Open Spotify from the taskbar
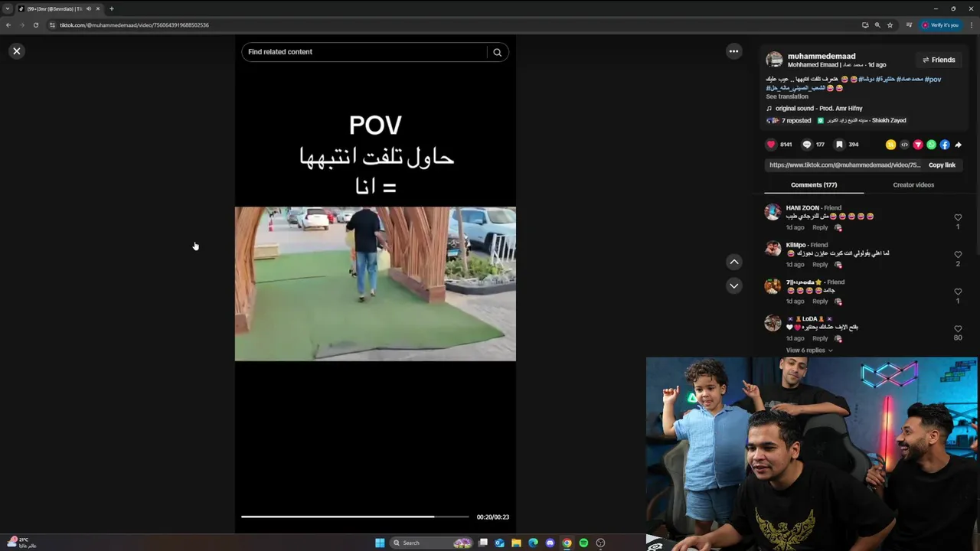980x551 pixels. point(583,543)
